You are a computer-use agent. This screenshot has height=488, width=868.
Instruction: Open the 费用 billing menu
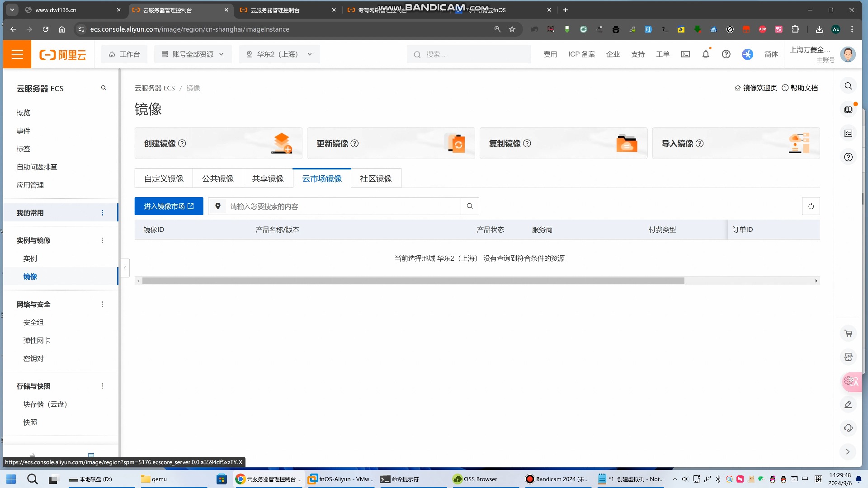[550, 54]
